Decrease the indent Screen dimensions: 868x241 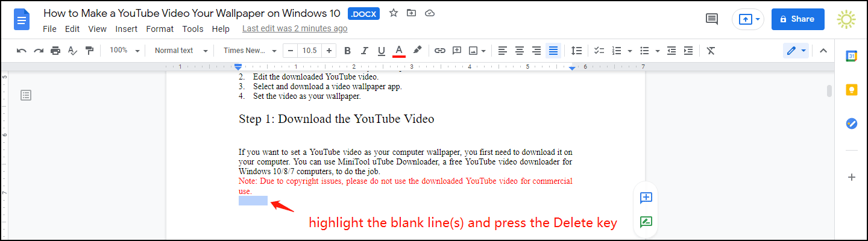671,51
